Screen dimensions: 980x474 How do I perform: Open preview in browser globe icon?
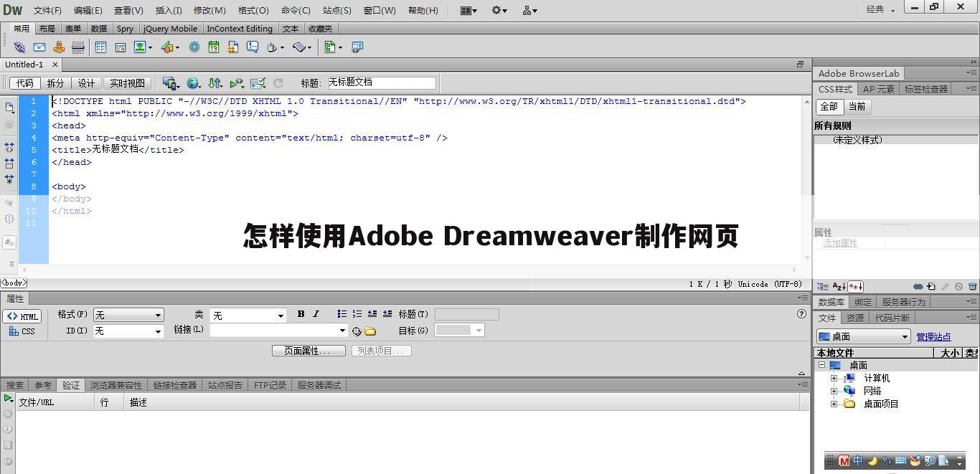pyautogui.click(x=194, y=82)
